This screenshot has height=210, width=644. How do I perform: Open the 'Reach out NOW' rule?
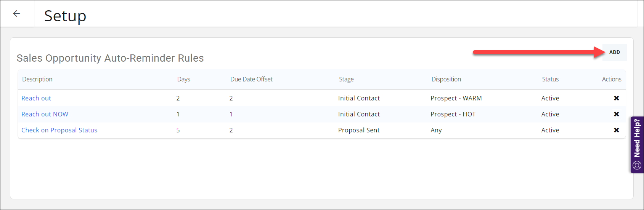pyautogui.click(x=45, y=114)
